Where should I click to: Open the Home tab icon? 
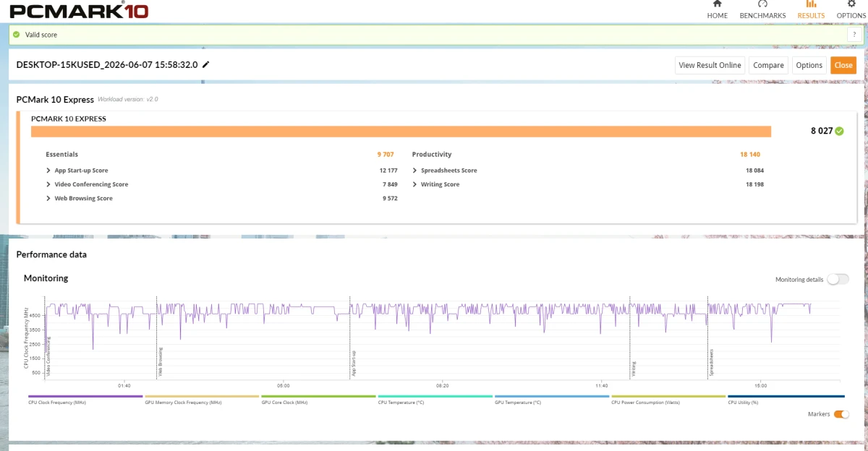(x=717, y=4)
